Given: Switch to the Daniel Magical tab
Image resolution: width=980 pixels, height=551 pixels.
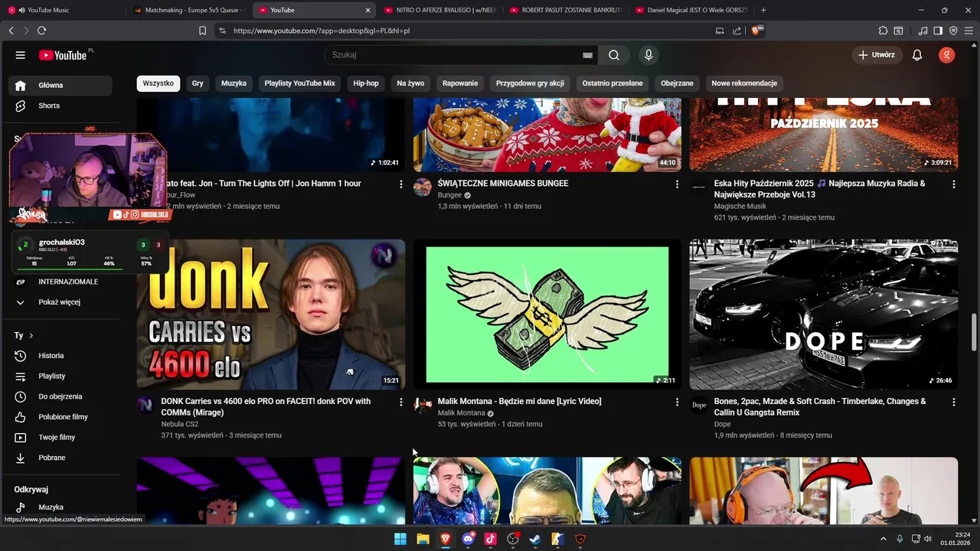Looking at the screenshot, I should 690,10.
